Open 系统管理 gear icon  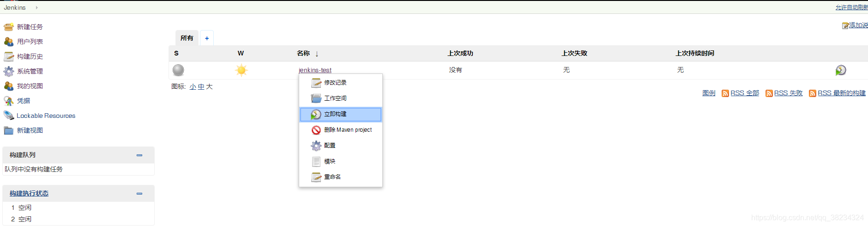coord(9,71)
